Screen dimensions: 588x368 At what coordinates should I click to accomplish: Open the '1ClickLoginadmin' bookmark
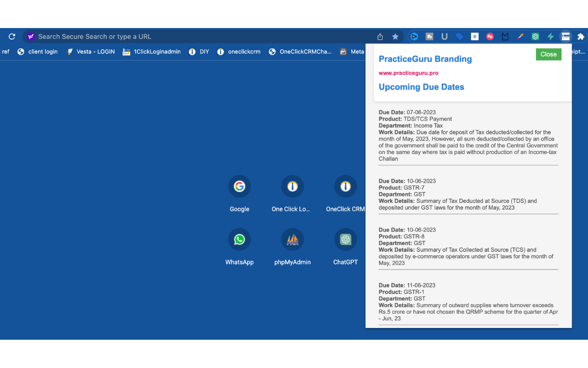(152, 52)
